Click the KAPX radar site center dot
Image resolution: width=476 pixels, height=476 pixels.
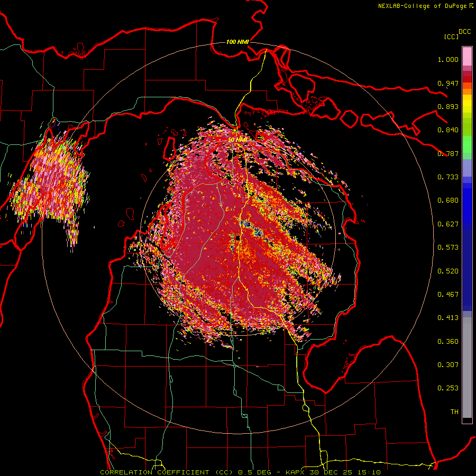237,237
